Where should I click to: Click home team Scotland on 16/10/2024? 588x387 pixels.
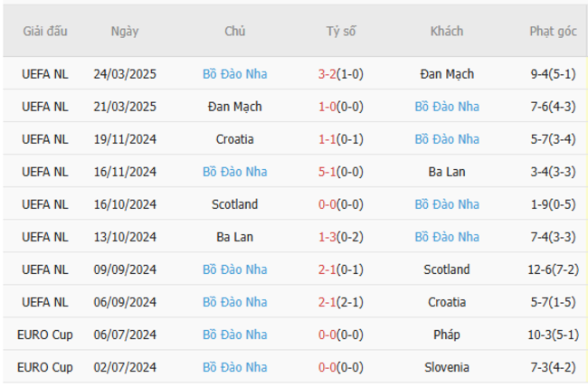(x=235, y=204)
